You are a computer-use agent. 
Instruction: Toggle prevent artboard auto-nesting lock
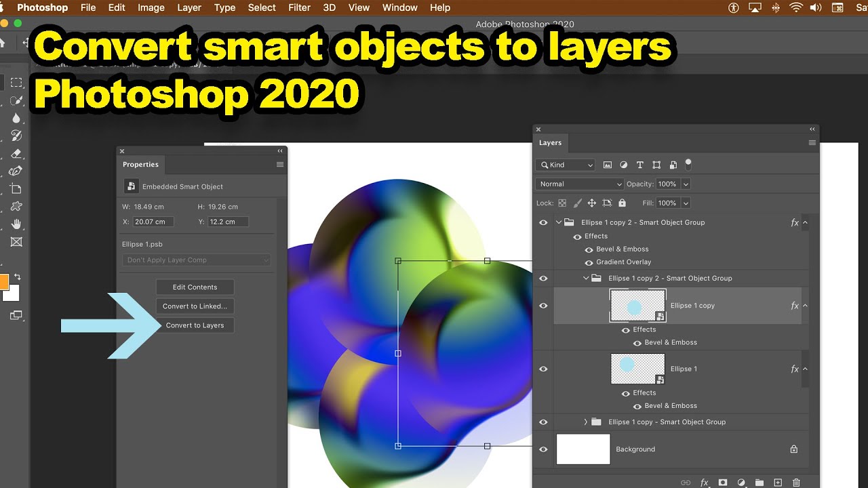point(607,203)
